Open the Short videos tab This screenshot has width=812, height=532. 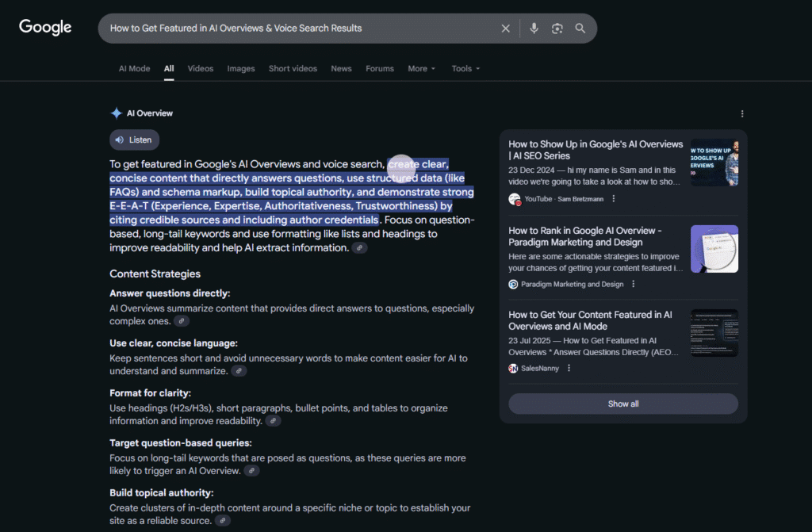tap(293, 68)
